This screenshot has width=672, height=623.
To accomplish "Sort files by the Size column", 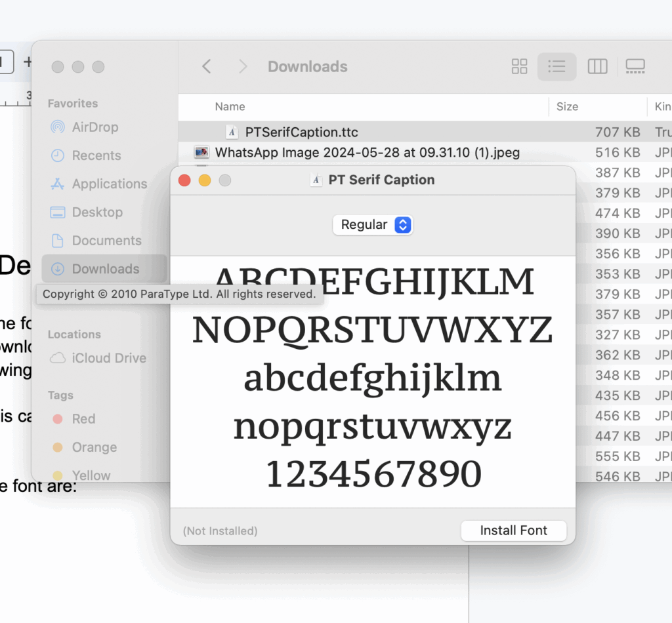I will [x=567, y=106].
